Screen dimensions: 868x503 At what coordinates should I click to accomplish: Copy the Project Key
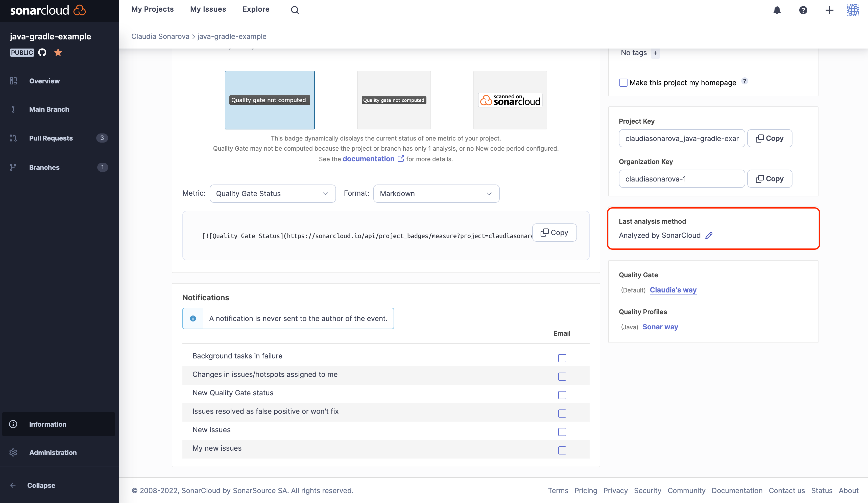[769, 138]
